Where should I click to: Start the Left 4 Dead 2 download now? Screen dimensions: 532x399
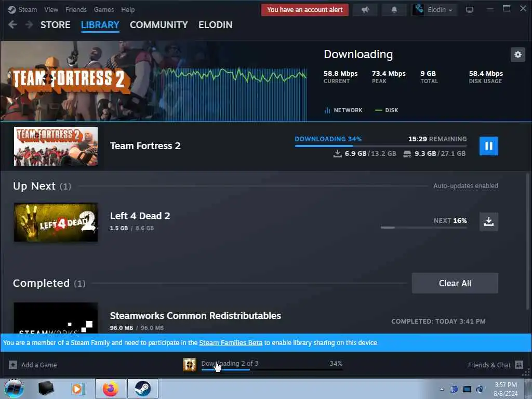click(x=488, y=221)
